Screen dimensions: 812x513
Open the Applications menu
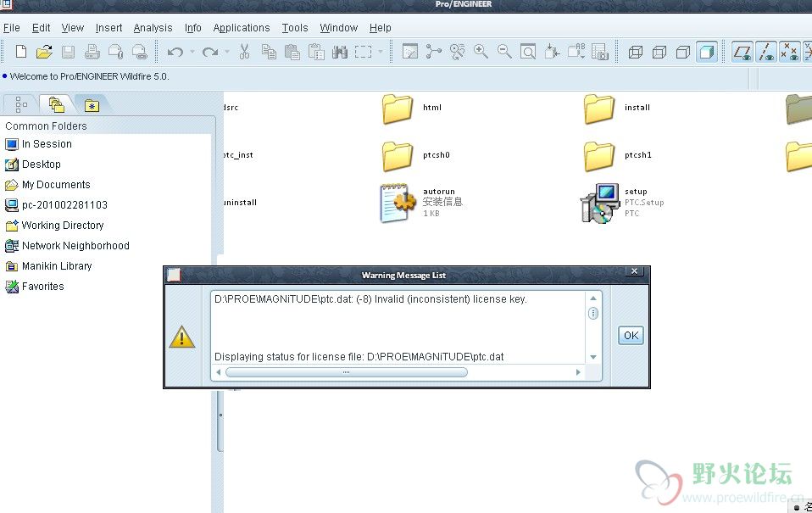pyautogui.click(x=242, y=28)
